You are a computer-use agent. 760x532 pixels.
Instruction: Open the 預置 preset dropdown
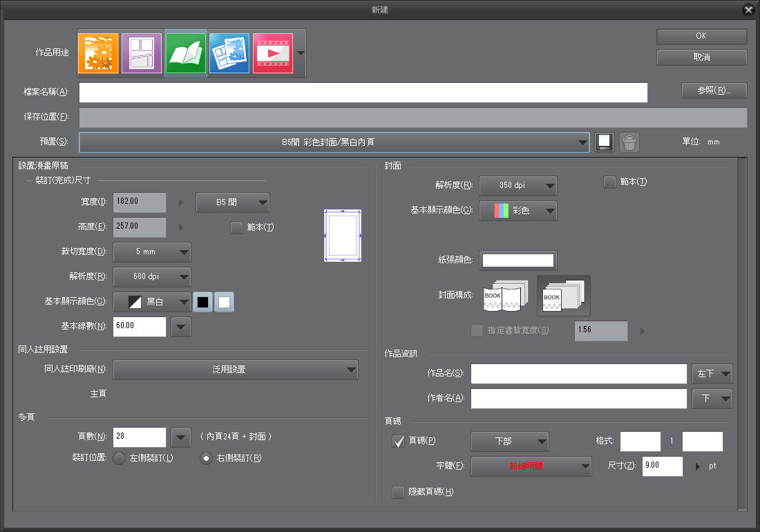pos(334,142)
